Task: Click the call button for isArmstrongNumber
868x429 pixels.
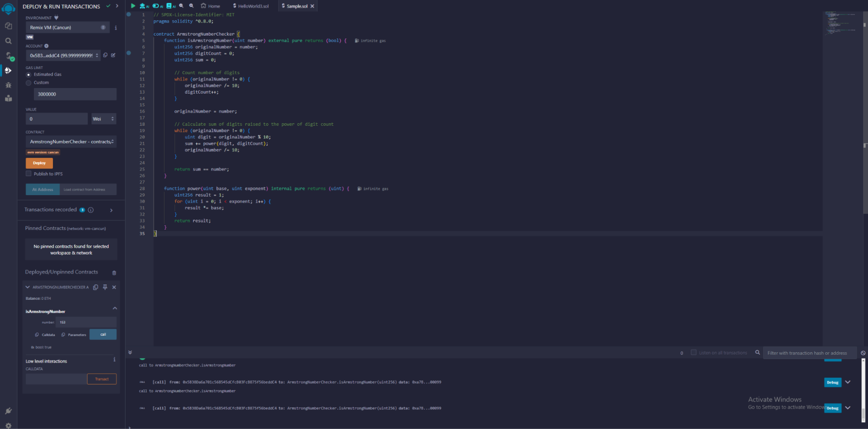Action: (x=103, y=334)
